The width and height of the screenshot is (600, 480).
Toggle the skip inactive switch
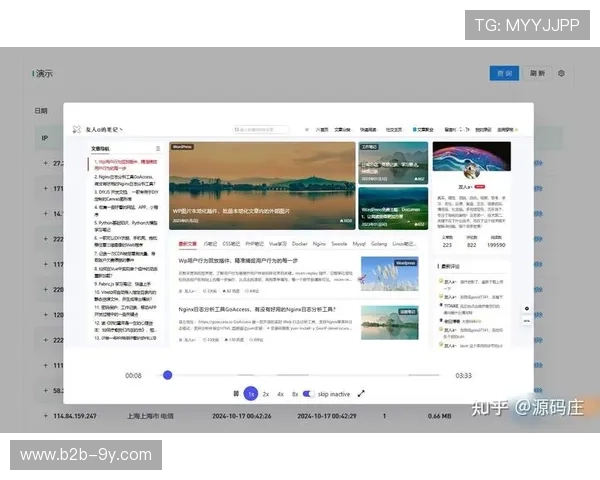click(308, 394)
